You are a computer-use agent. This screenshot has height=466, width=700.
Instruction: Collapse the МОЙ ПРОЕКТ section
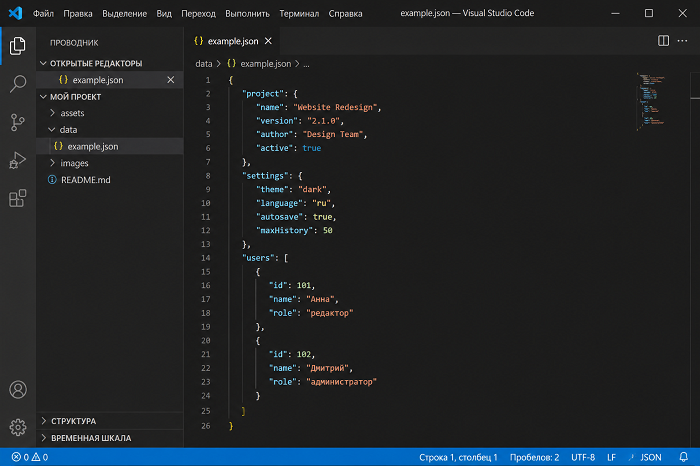pyautogui.click(x=43, y=97)
